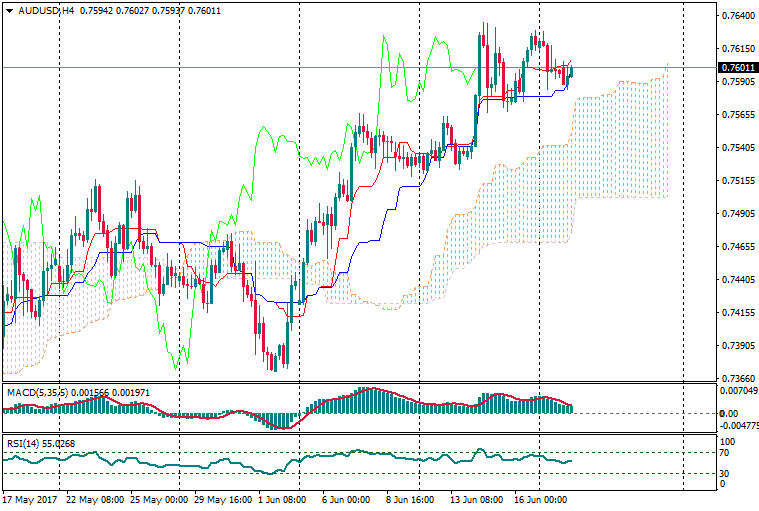Click the MACD 0.00 zero level label
759x511 pixels.
(x=729, y=413)
